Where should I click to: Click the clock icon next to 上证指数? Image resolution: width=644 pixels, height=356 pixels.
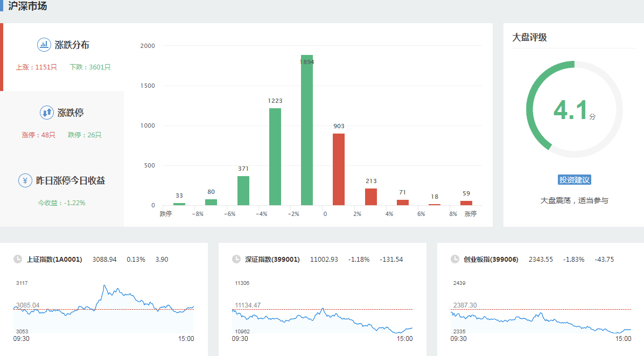pyautogui.click(x=18, y=259)
